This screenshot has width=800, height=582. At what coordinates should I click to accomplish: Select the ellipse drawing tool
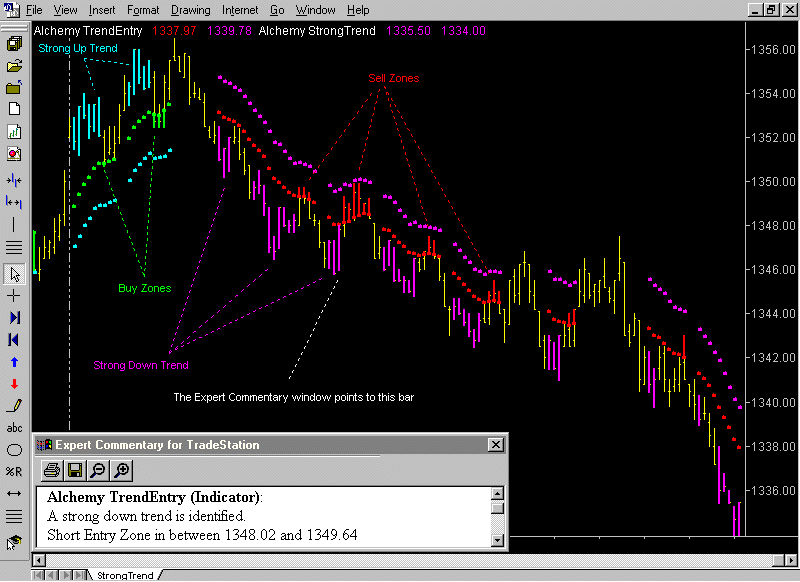(x=14, y=450)
